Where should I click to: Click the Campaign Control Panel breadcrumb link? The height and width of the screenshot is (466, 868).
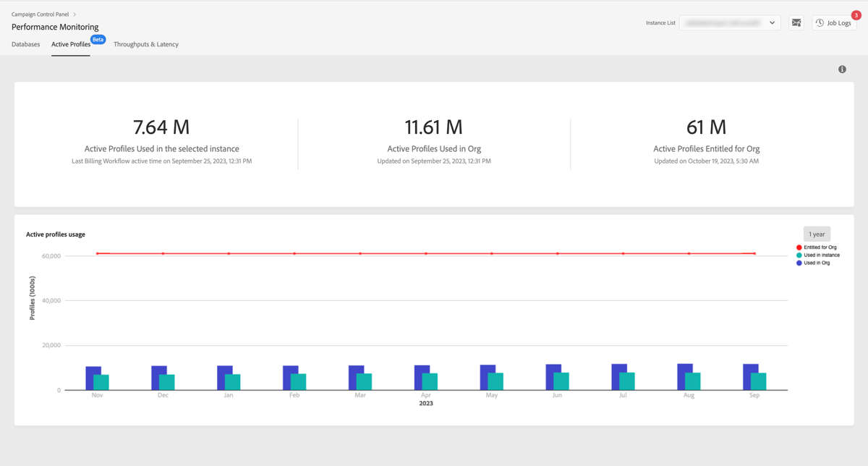pyautogui.click(x=40, y=13)
